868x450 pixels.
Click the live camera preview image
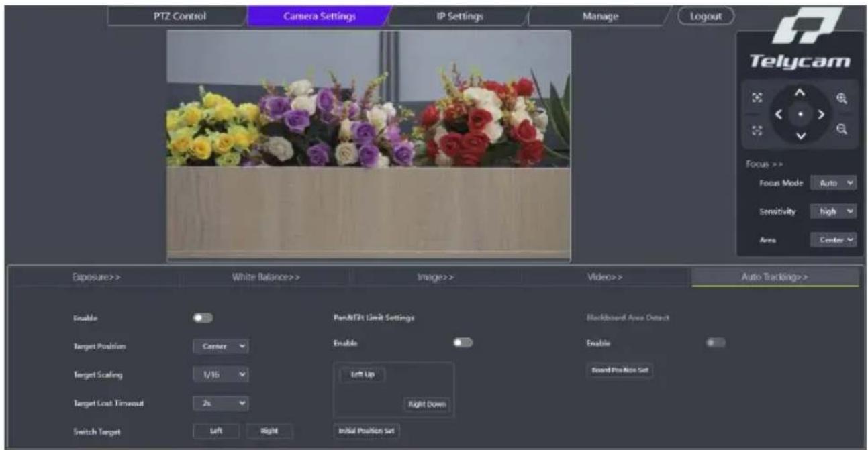[369, 145]
